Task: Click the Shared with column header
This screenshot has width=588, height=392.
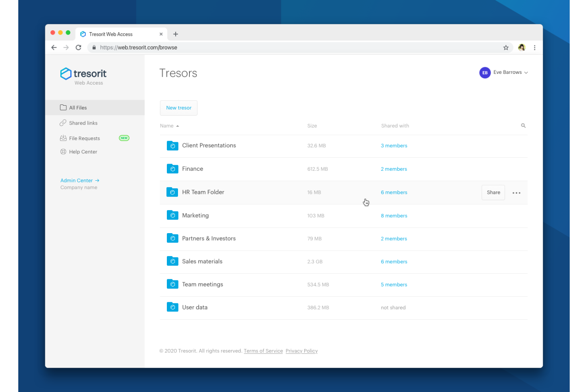Action: (395, 126)
